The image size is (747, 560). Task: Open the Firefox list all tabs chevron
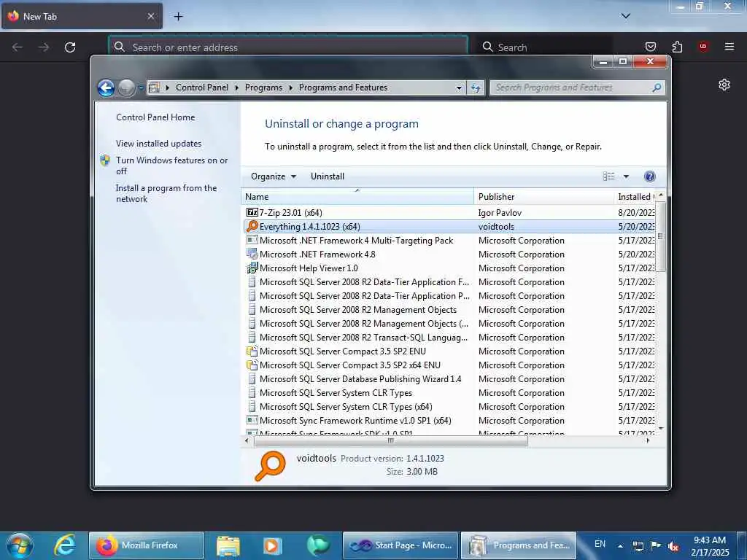(x=625, y=16)
